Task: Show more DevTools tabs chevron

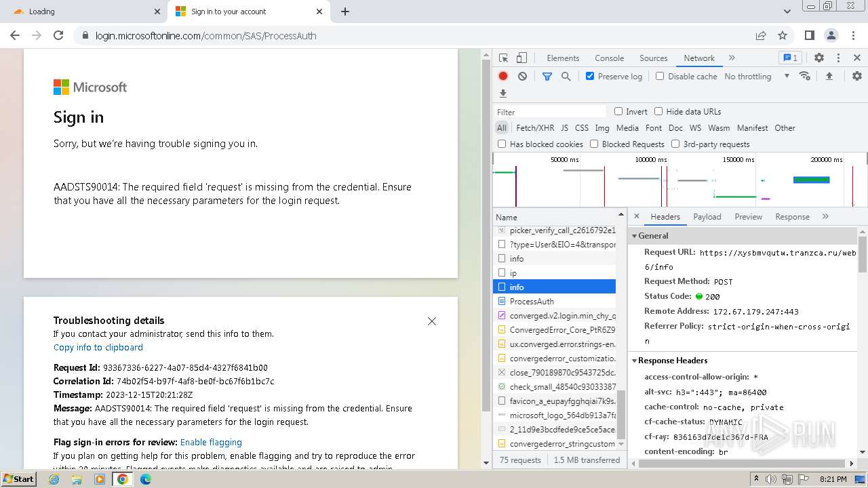Action: coord(732,58)
